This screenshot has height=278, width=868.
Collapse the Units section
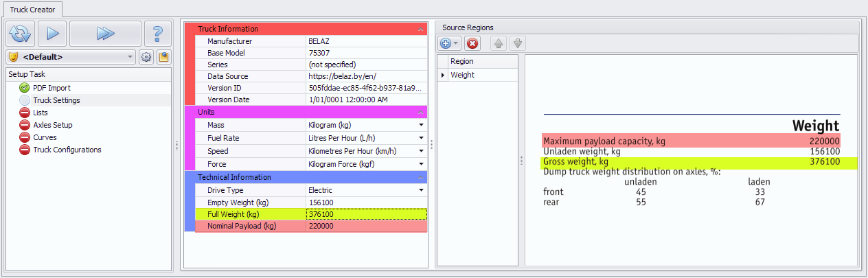[x=420, y=112]
